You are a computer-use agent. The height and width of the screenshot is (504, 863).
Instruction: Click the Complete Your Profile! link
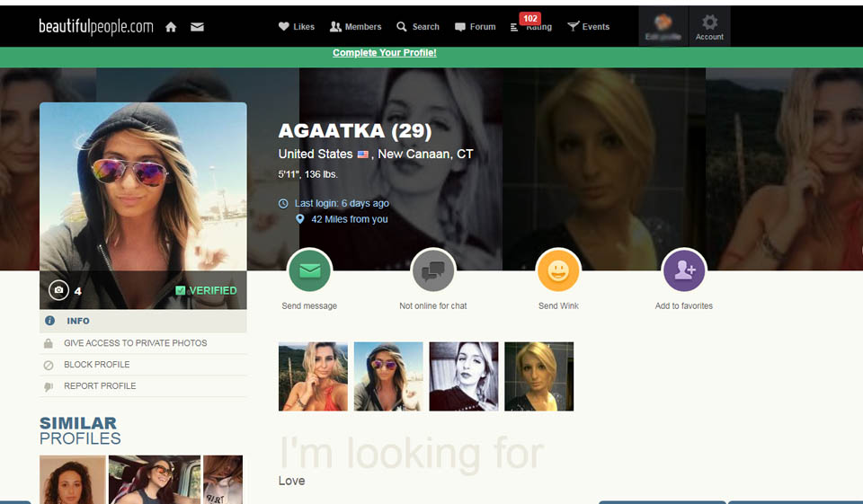click(x=384, y=53)
